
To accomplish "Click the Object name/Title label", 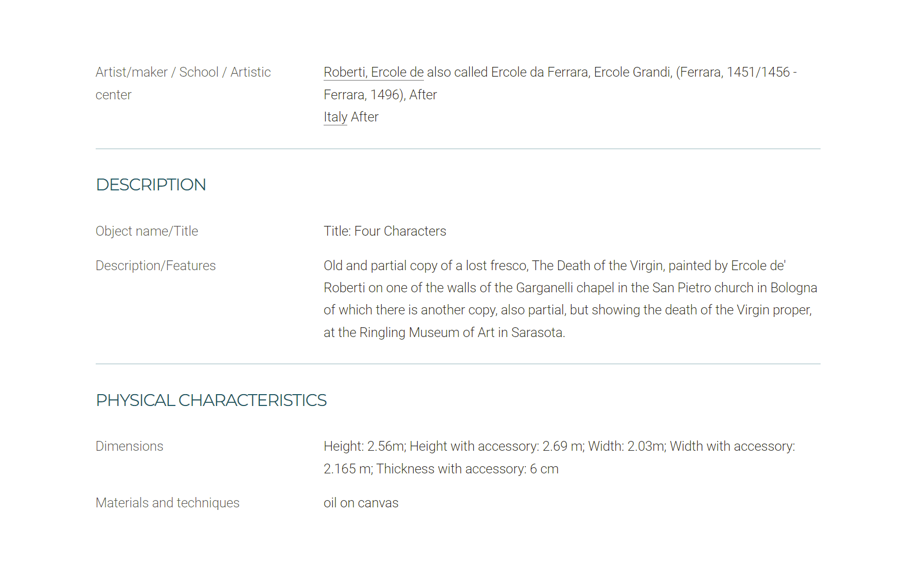I will coord(147,231).
